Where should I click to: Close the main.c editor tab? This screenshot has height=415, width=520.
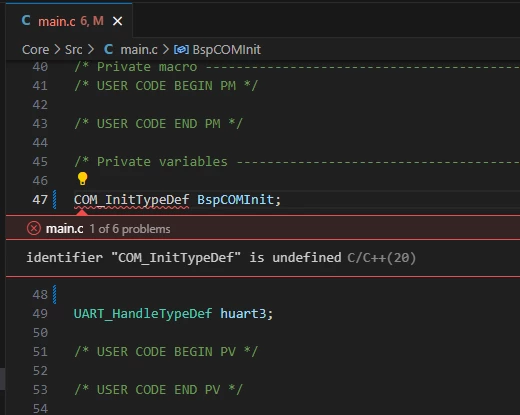117,21
